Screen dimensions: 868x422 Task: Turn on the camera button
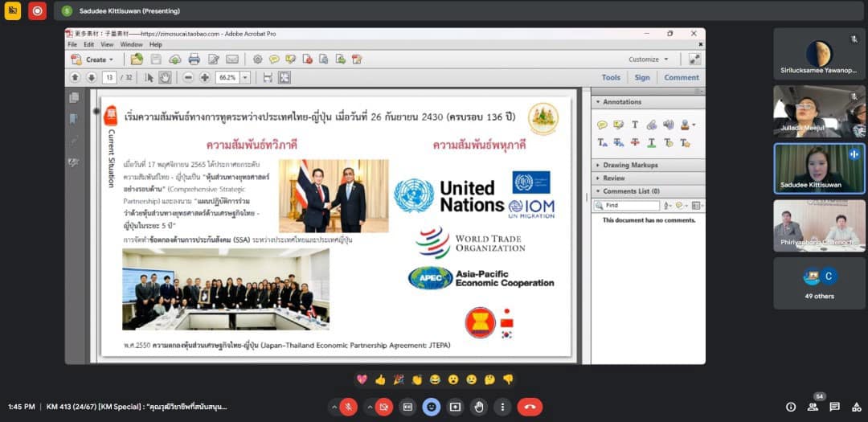coord(384,407)
